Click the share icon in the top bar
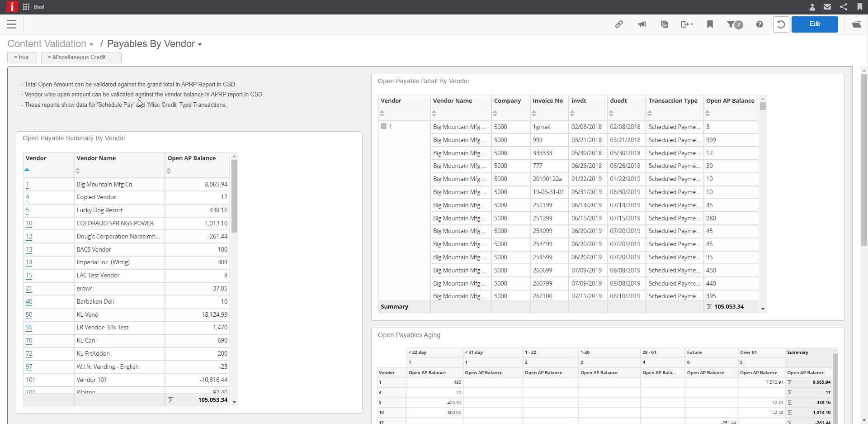 point(843,7)
